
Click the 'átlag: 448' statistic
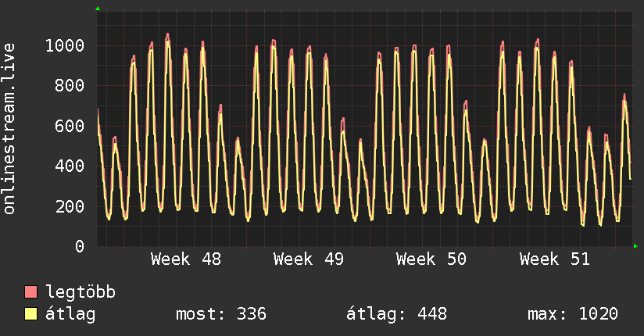click(396, 314)
